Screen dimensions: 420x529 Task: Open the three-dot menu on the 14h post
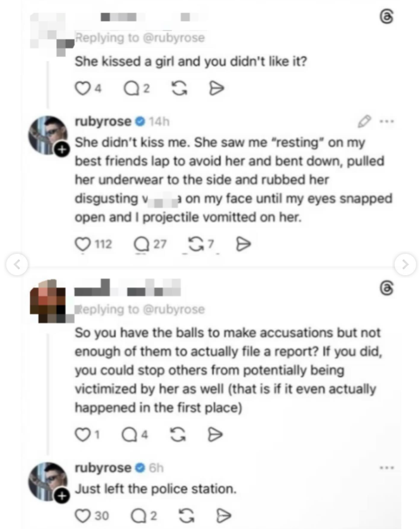(x=387, y=121)
